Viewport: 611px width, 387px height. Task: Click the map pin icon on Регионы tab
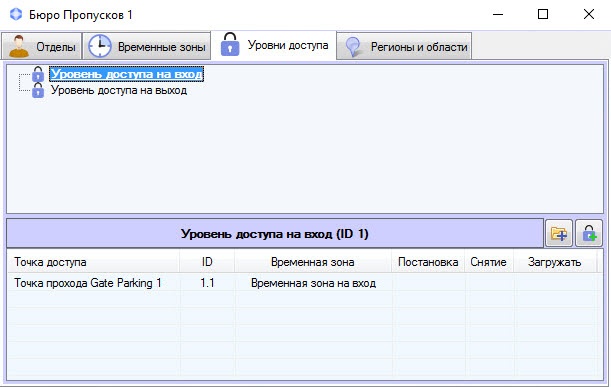[353, 47]
